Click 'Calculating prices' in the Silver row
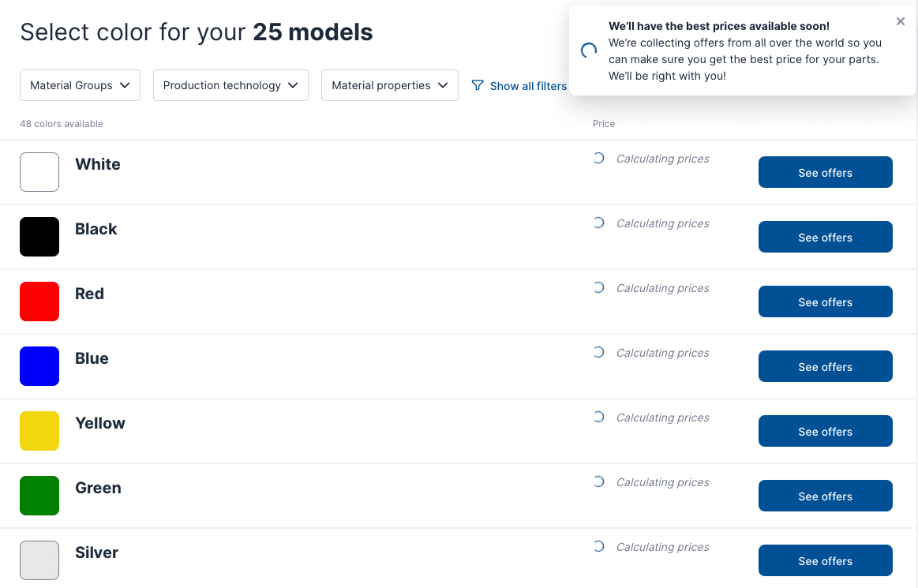Screen dimensions: 918x588 click(663, 547)
